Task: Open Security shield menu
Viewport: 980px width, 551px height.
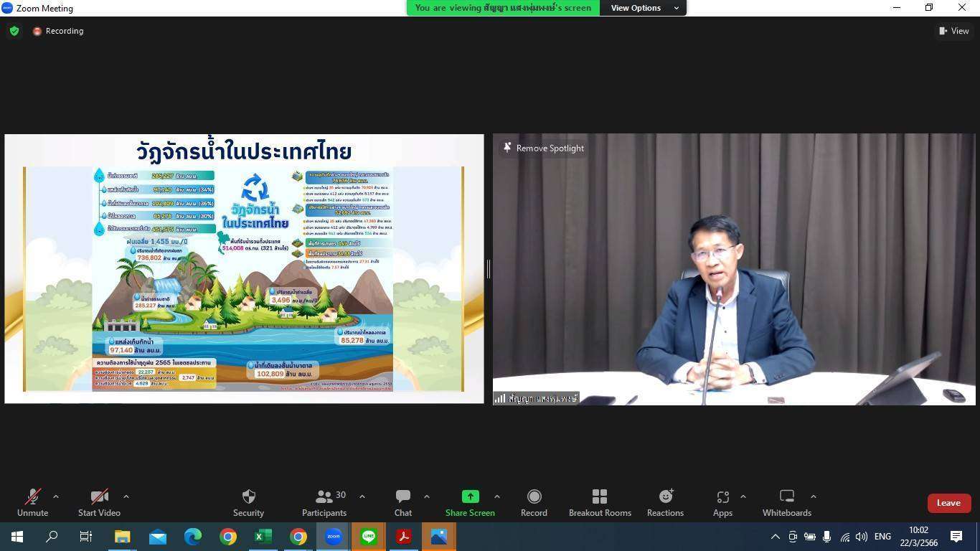Action: (x=248, y=502)
